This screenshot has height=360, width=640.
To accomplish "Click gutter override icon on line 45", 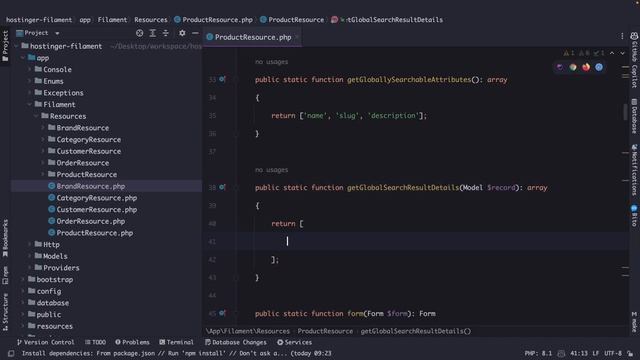I will [x=222, y=313].
